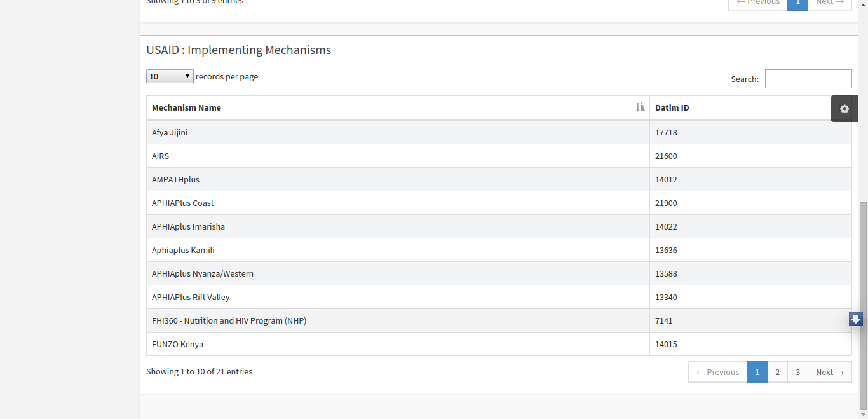Select the AIRS mechanism row
The image size is (868, 419).
[x=499, y=156]
